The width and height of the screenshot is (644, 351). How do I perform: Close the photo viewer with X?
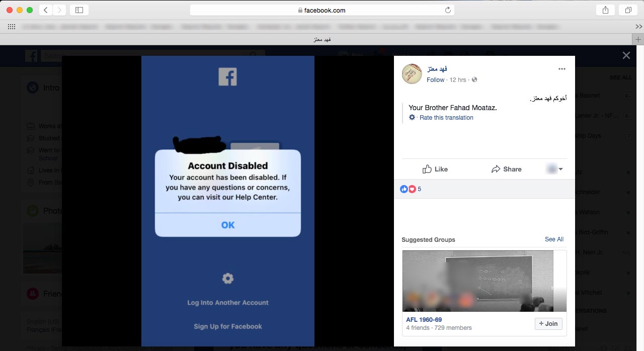[x=626, y=55]
